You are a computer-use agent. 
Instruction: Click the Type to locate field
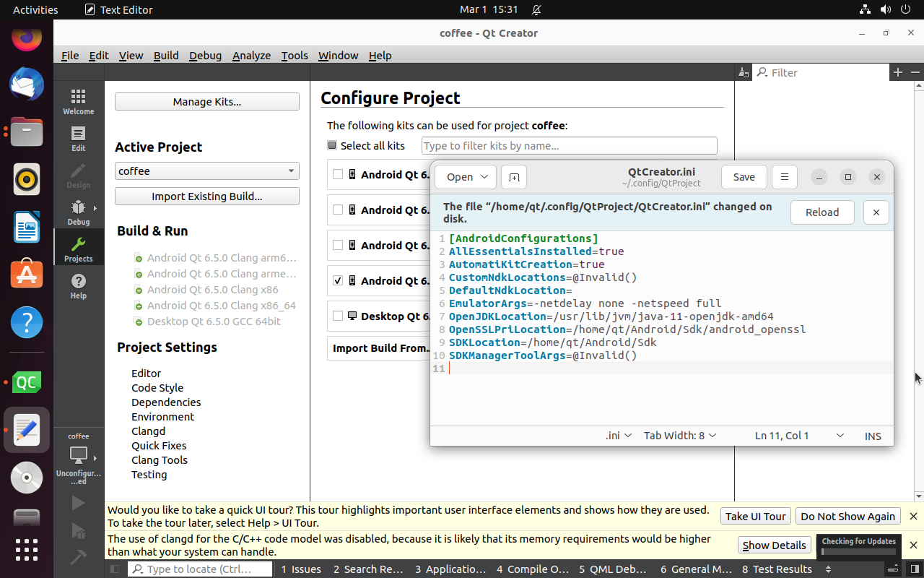coord(201,569)
